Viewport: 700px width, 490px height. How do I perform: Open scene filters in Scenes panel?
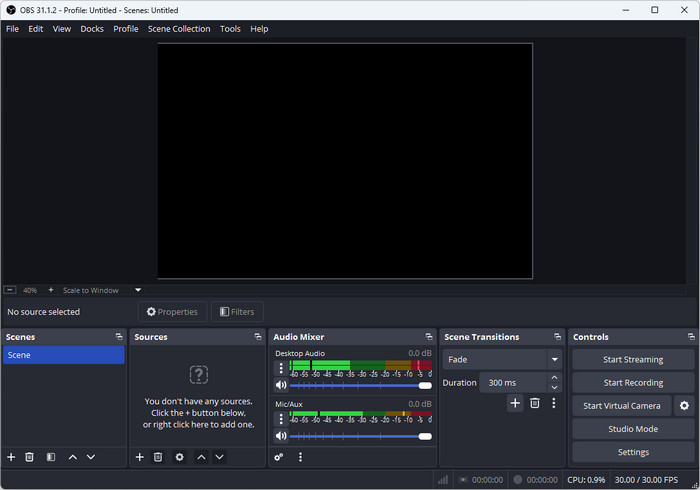pos(51,457)
